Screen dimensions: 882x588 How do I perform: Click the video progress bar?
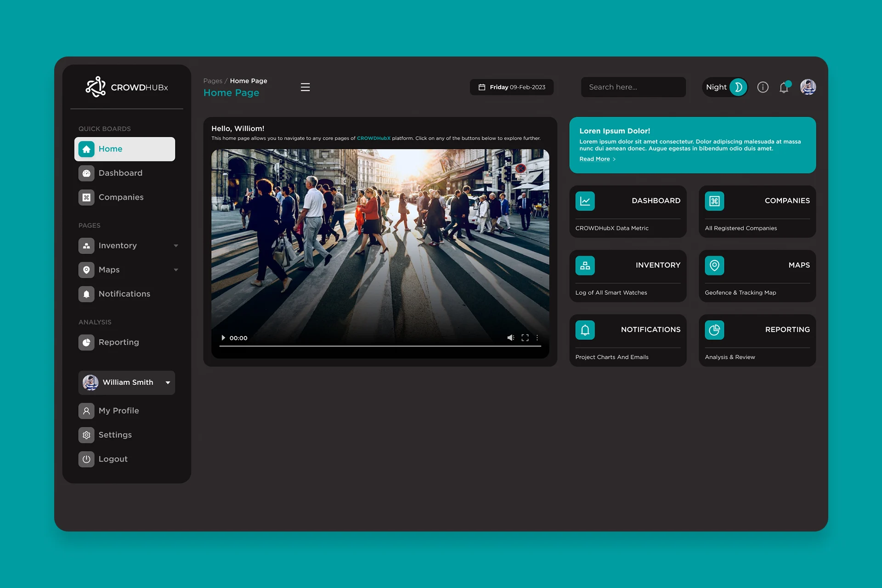380,346
